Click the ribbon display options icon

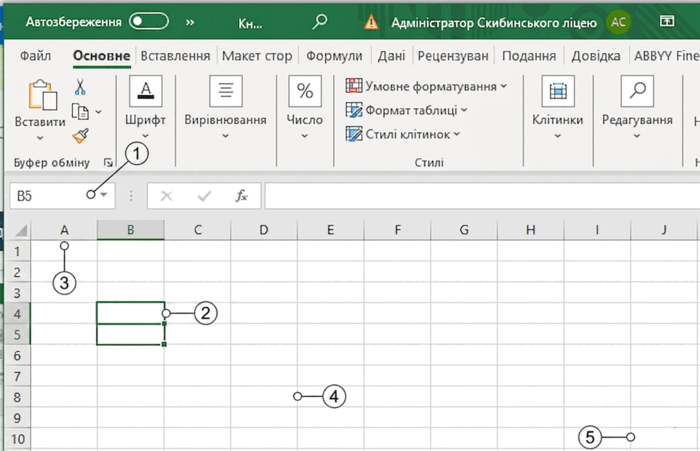pyautogui.click(x=667, y=21)
